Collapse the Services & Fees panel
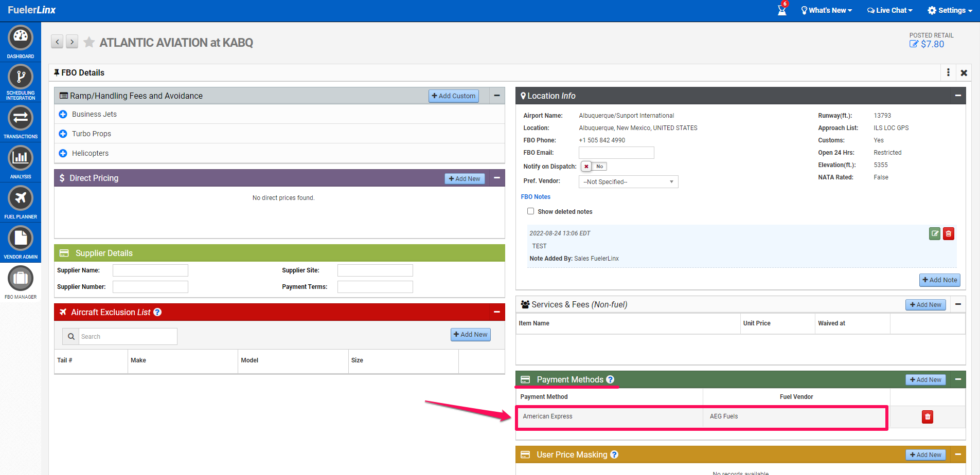Image resolution: width=980 pixels, height=475 pixels. click(958, 304)
